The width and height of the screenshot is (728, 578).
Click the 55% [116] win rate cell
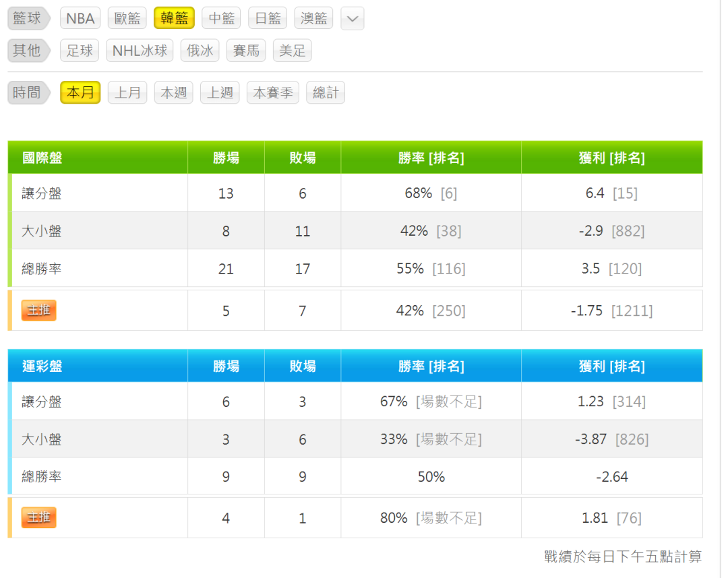(x=431, y=269)
